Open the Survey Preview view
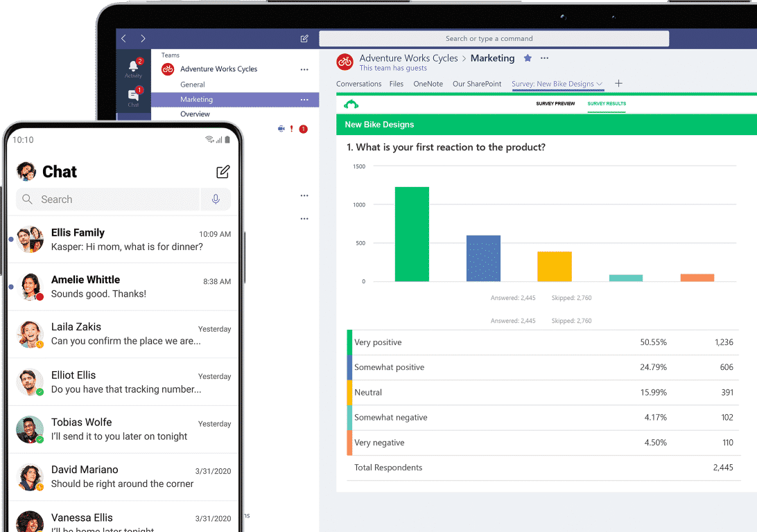 click(555, 104)
